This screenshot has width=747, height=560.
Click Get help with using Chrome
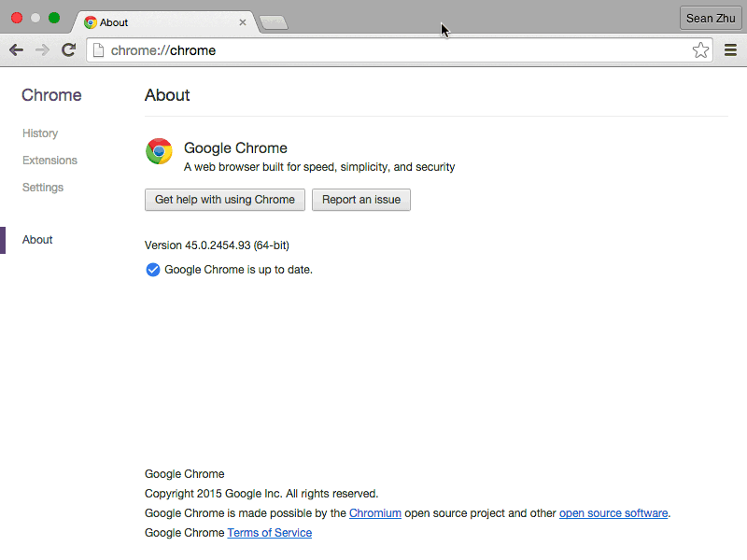coord(224,199)
